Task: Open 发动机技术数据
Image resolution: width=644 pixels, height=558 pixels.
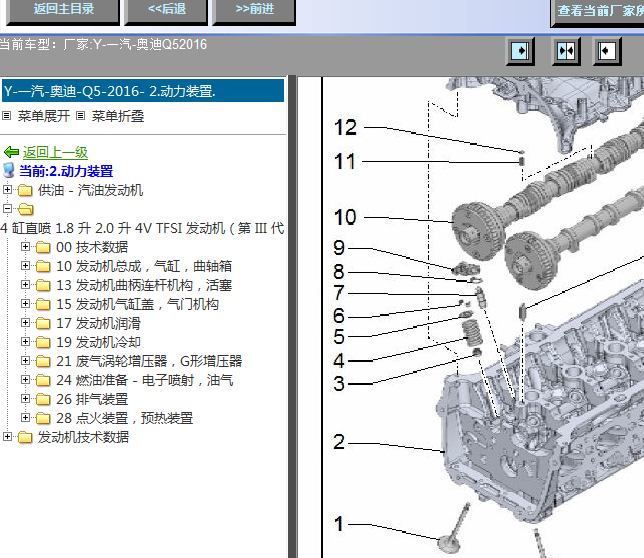Action: (83, 437)
